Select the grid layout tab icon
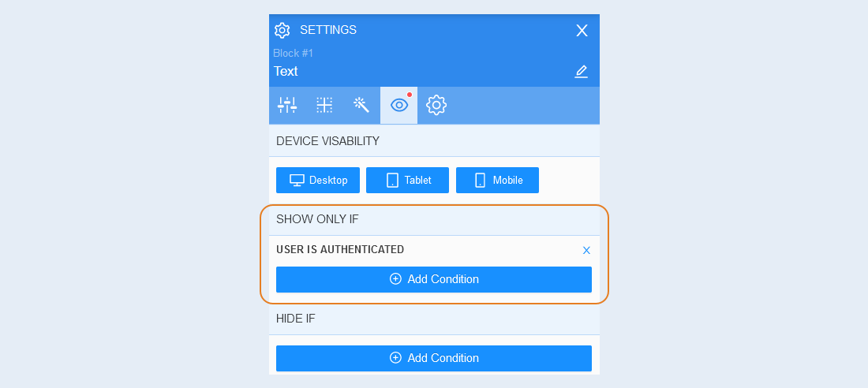The image size is (868, 388). point(324,105)
